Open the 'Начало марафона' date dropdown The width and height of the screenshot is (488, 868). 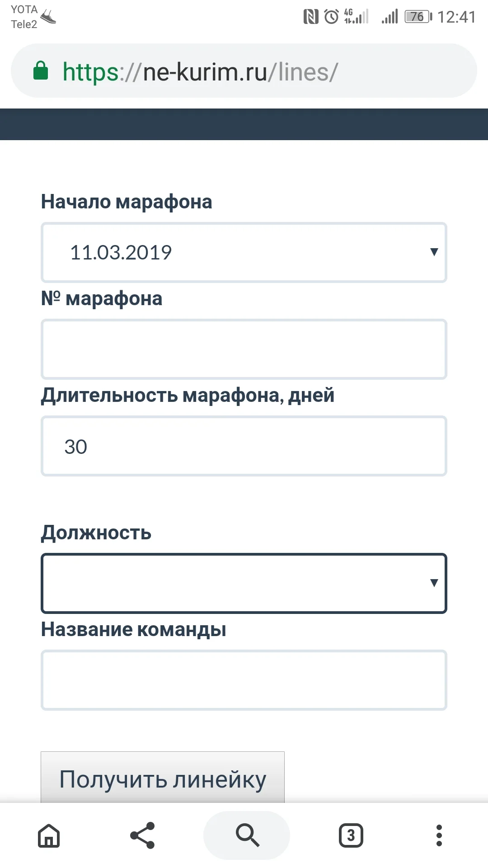coord(244,252)
